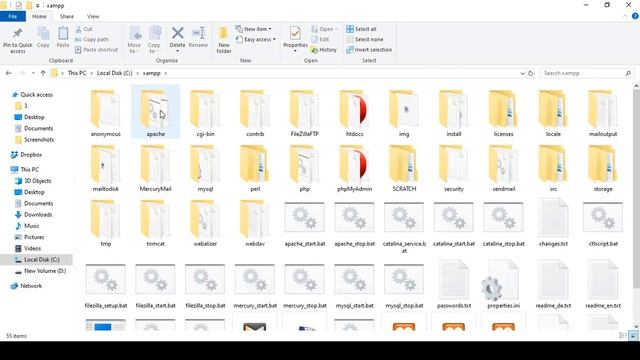Open the File menu
640x360 pixels.
coord(13,16)
